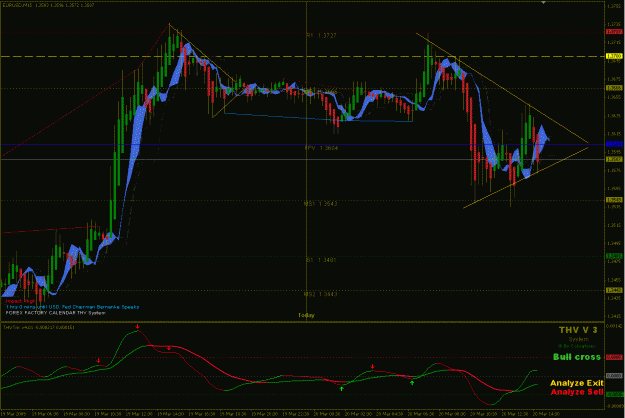Screen dimensions: 625x418
Task: Click the later green up arrow in THV Trix
Action: tap(412, 383)
